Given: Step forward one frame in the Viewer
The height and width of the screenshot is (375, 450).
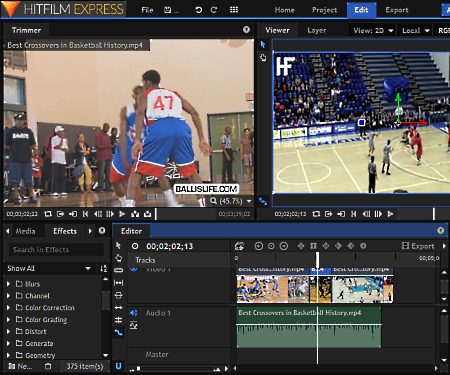Looking at the screenshot, I should click(378, 214).
